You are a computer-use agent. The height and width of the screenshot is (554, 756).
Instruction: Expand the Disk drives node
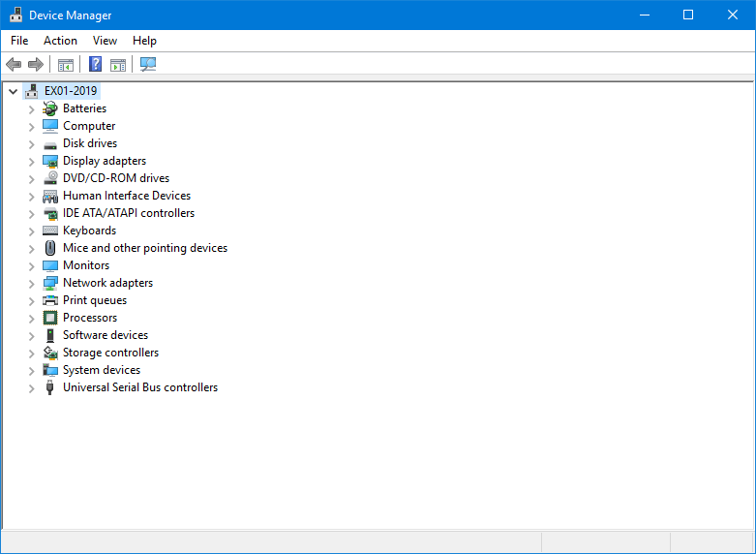click(x=31, y=143)
